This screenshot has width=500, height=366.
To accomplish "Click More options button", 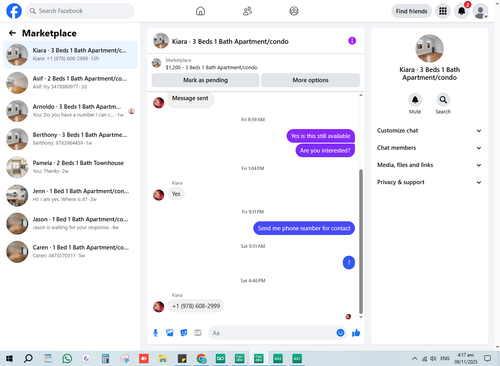I will pyautogui.click(x=311, y=80).
